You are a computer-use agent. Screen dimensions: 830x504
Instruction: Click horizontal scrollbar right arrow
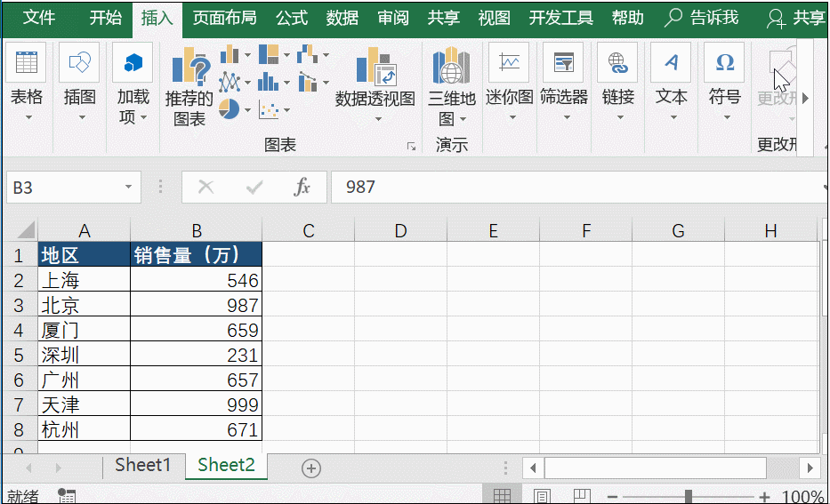[810, 468]
